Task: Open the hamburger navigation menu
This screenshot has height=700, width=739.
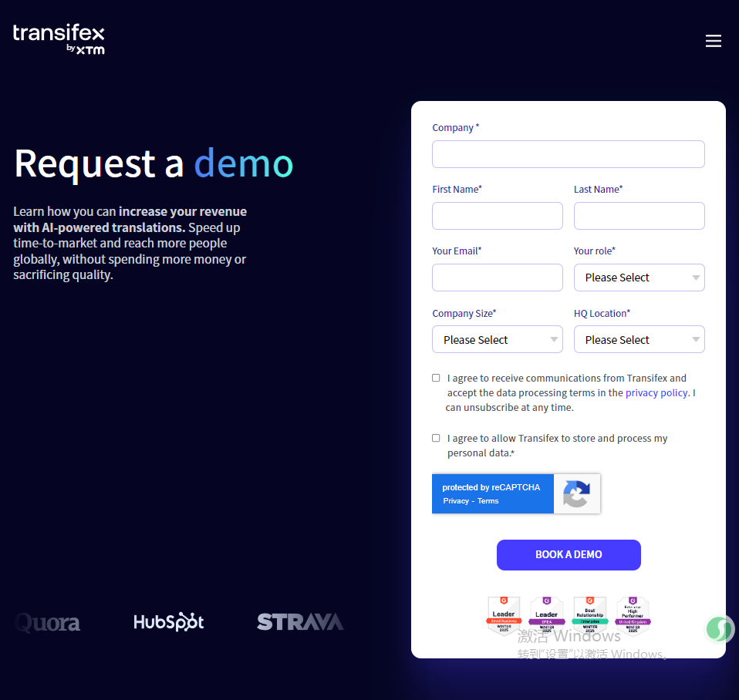Action: pos(713,41)
